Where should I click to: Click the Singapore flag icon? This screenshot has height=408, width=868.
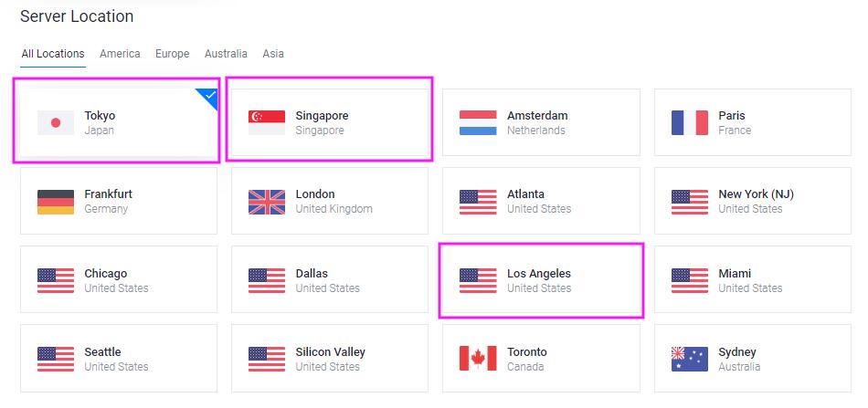tap(267, 122)
